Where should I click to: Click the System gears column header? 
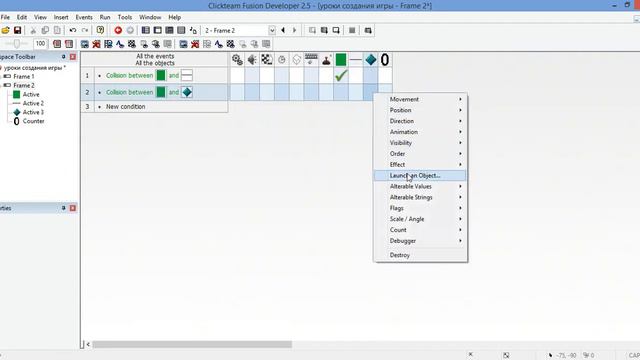pos(237,60)
